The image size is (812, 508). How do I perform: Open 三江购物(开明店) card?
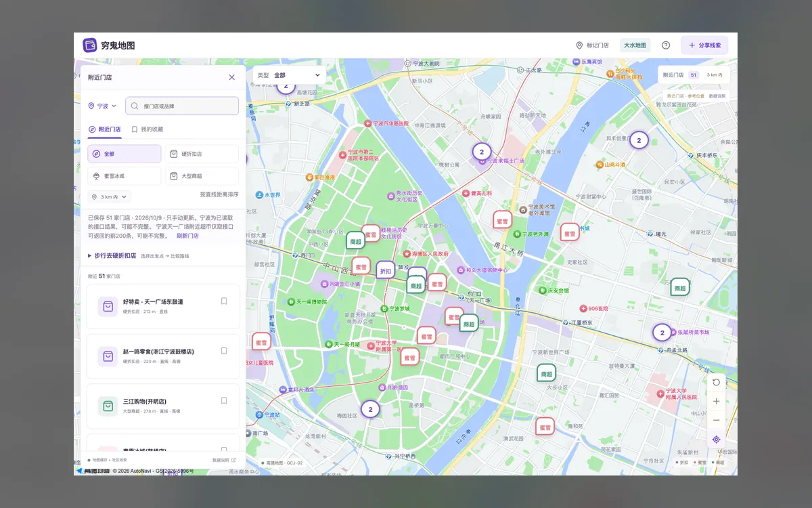pos(163,406)
